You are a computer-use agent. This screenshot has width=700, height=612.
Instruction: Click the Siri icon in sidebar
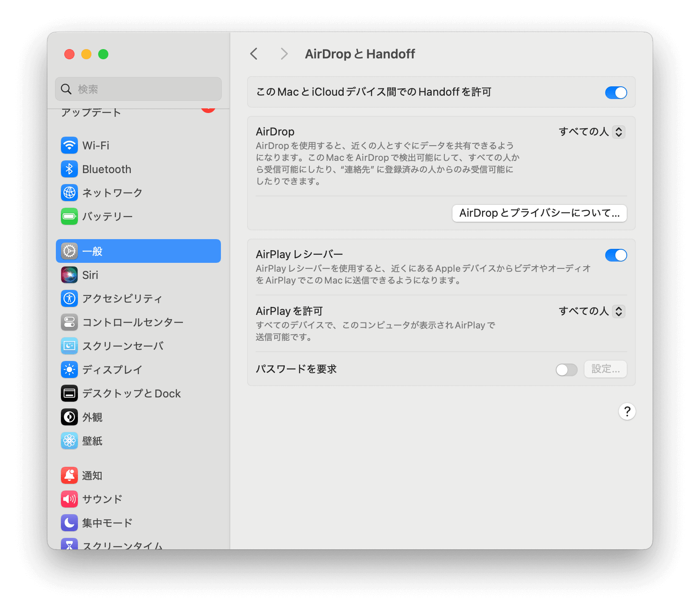pos(69,275)
